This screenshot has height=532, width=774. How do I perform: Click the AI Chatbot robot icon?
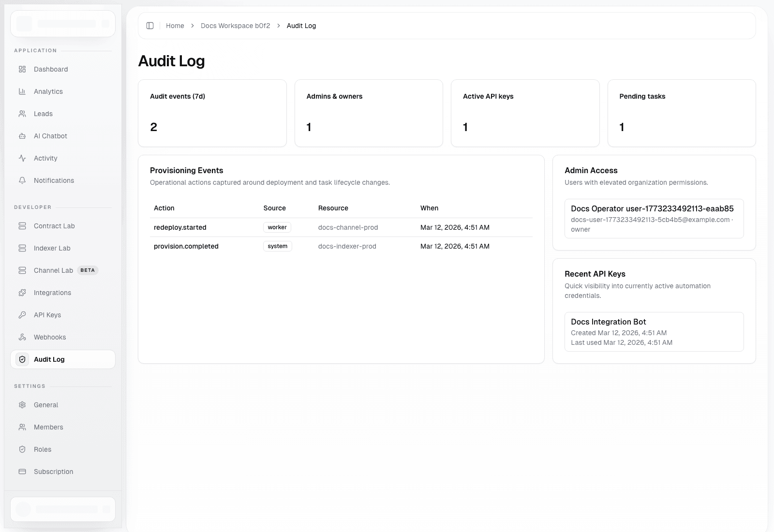tap(22, 136)
